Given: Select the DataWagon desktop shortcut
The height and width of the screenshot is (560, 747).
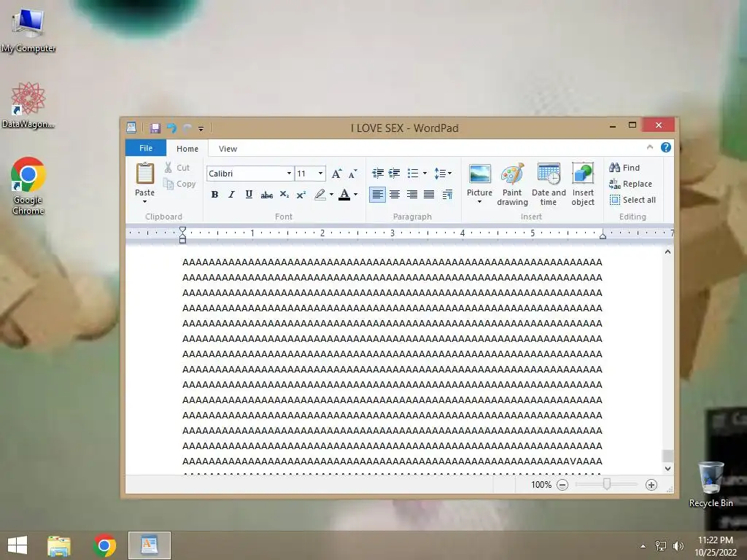Looking at the screenshot, I should point(28,106).
